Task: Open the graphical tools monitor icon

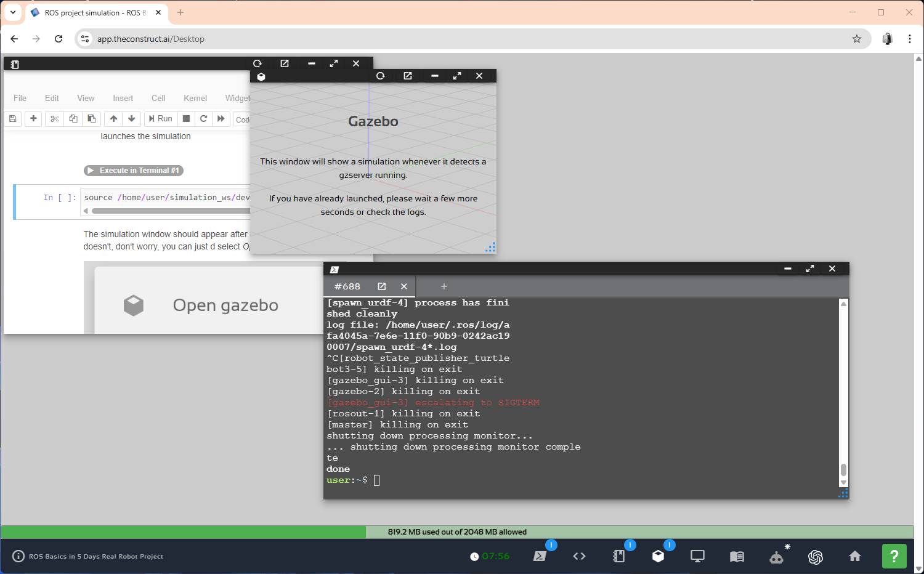Action: click(x=697, y=556)
